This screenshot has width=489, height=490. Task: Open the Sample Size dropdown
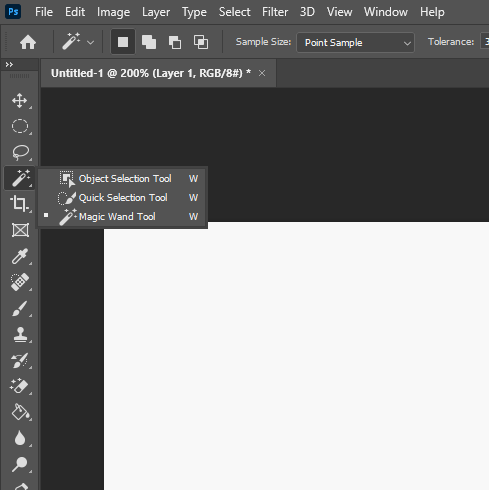[x=355, y=42]
